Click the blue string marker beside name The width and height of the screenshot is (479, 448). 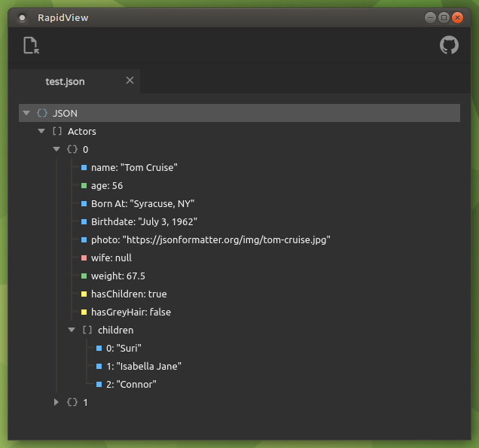click(84, 168)
